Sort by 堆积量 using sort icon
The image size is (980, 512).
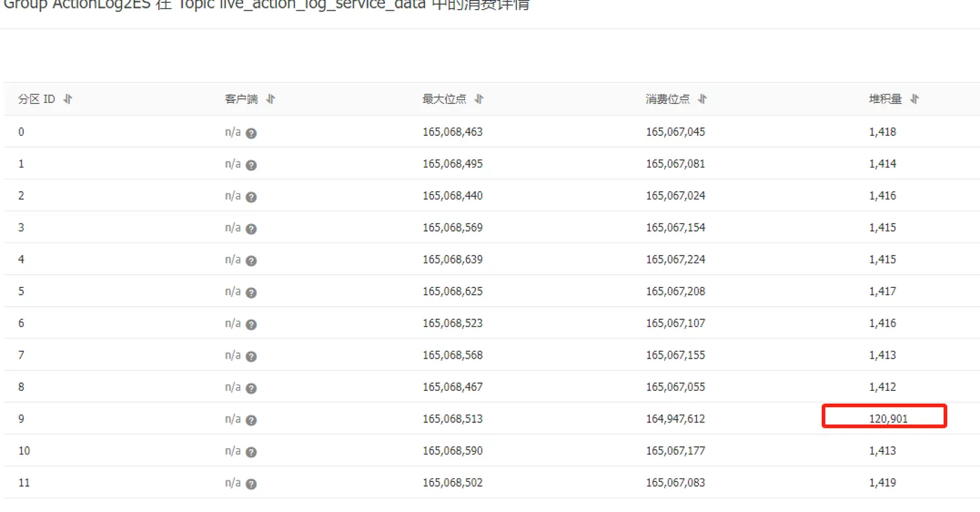click(914, 99)
